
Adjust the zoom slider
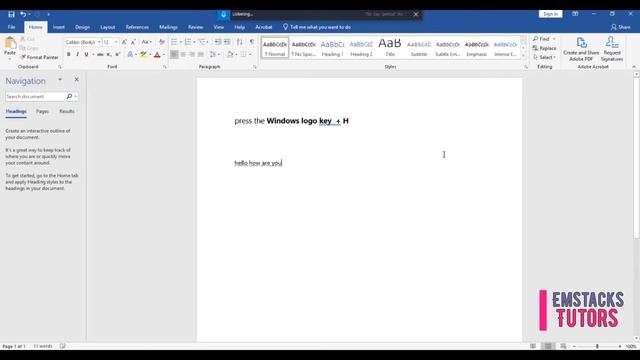(x=597, y=346)
